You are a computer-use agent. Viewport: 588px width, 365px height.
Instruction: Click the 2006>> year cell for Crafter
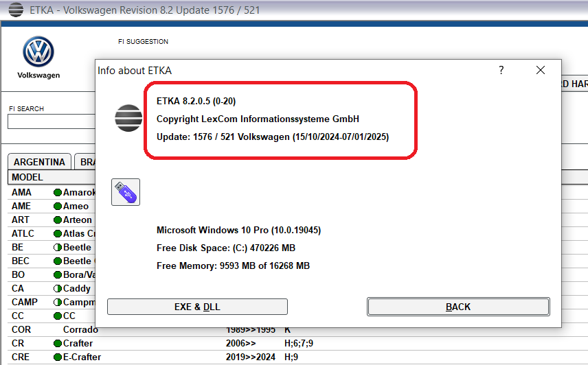click(240, 343)
